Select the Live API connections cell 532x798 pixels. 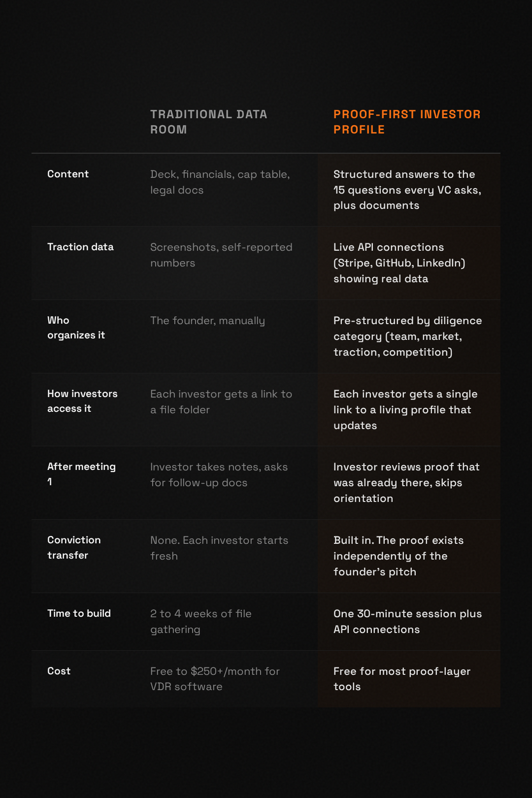coord(399,263)
